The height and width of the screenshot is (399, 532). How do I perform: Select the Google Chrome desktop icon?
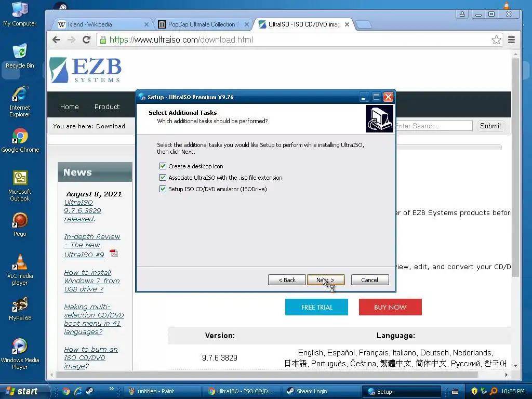(x=20, y=140)
